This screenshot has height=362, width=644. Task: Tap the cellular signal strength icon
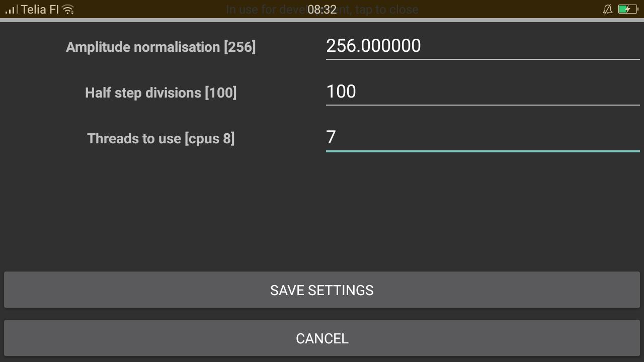pyautogui.click(x=11, y=10)
